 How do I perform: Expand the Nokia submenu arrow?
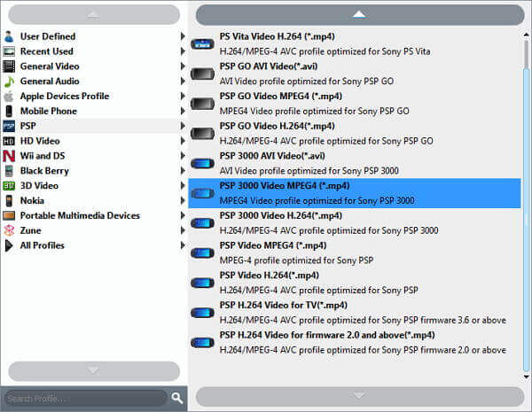pos(183,200)
